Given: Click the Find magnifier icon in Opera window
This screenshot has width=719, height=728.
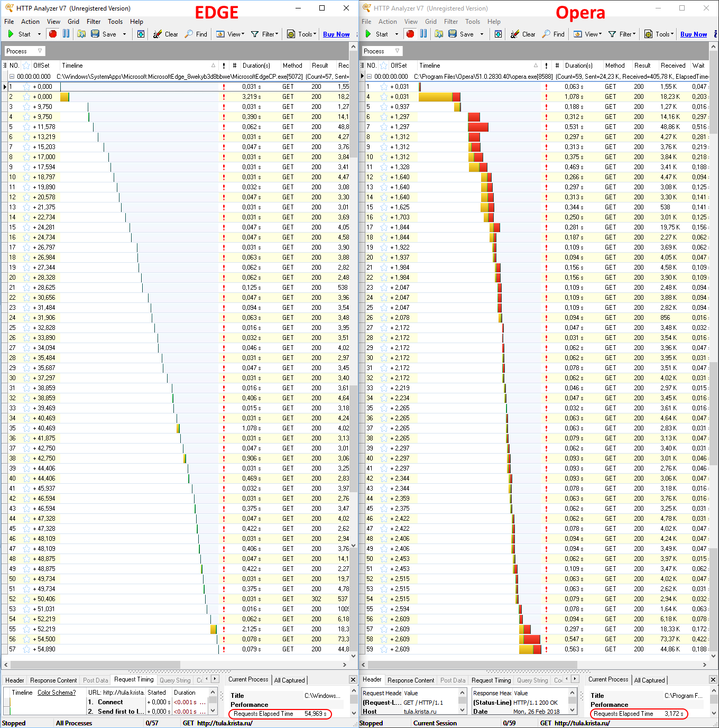Looking at the screenshot, I should coord(546,34).
